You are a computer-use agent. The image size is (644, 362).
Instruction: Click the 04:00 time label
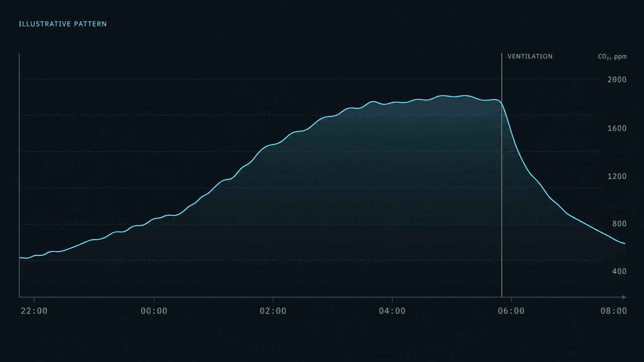392,311
